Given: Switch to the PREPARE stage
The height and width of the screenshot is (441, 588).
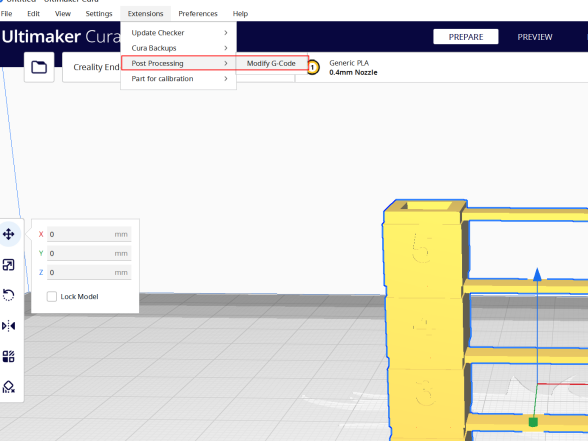Looking at the screenshot, I should [466, 37].
